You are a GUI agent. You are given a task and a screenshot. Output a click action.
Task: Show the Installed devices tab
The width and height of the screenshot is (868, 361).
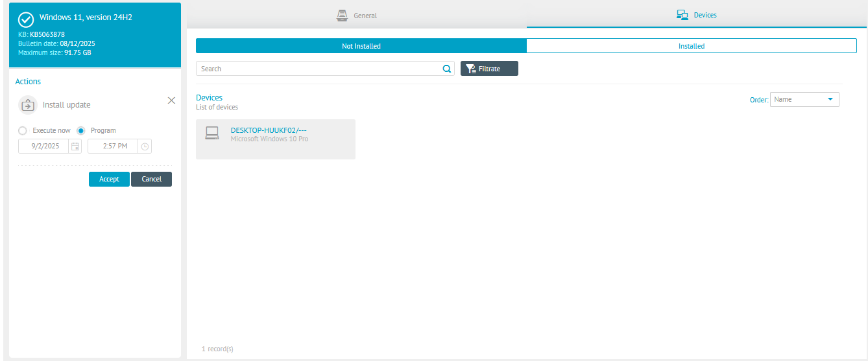(x=692, y=46)
